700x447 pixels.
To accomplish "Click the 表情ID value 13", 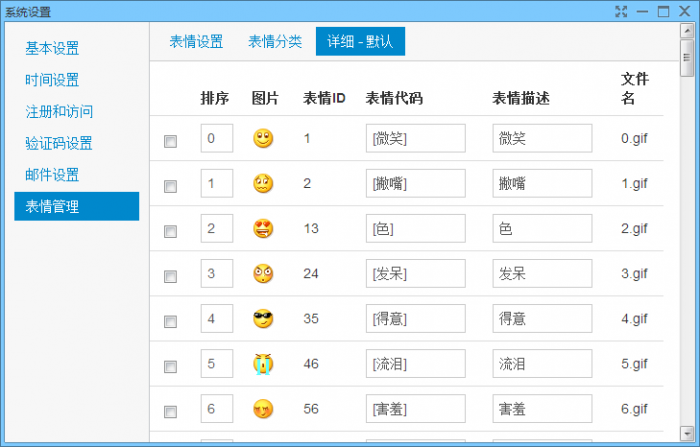I will (x=311, y=229).
